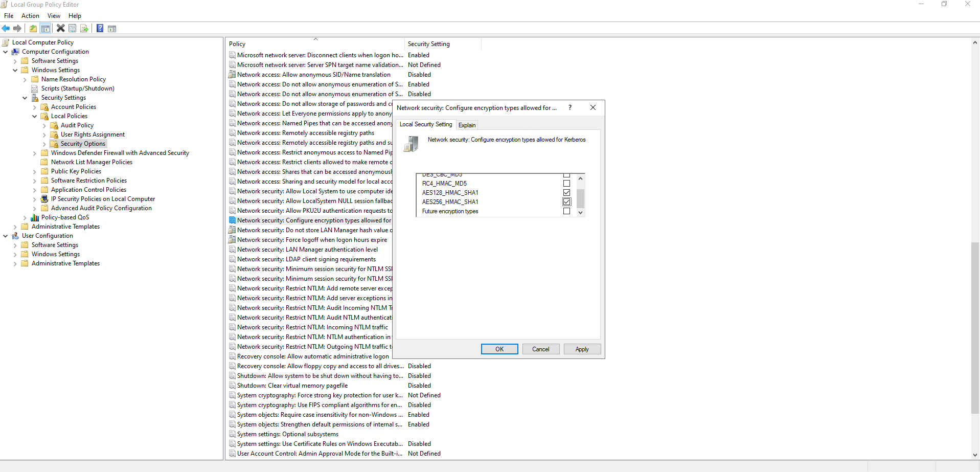Click the Delete X toolbar icon

click(x=60, y=29)
